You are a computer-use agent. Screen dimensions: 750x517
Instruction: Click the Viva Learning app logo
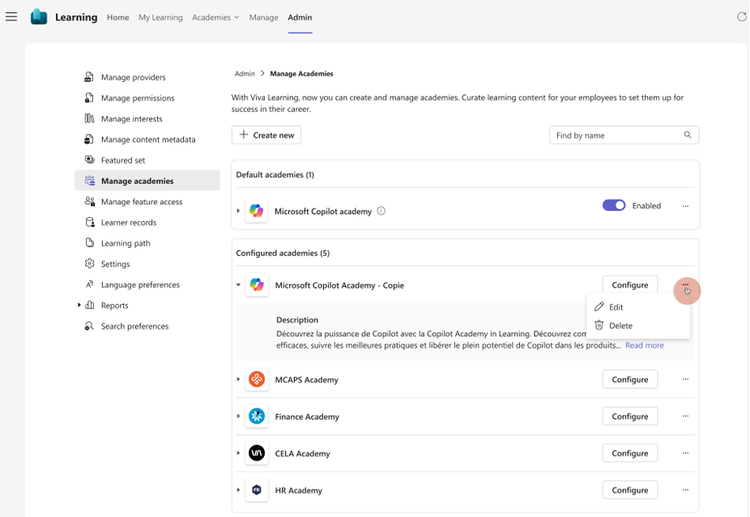pos(39,17)
